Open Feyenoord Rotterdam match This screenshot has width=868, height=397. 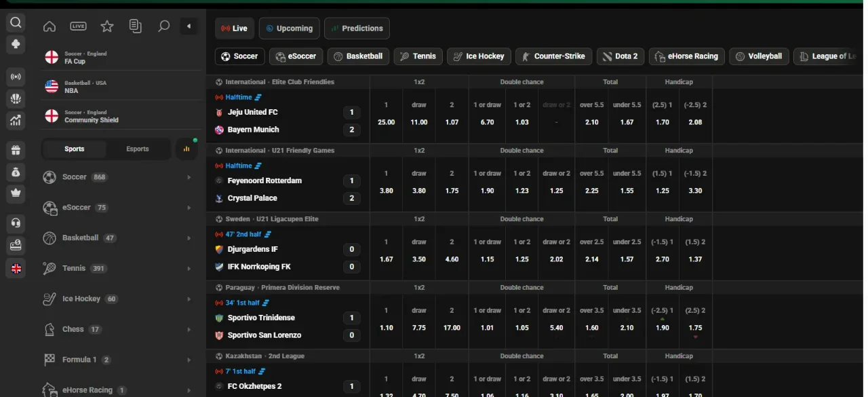click(264, 181)
